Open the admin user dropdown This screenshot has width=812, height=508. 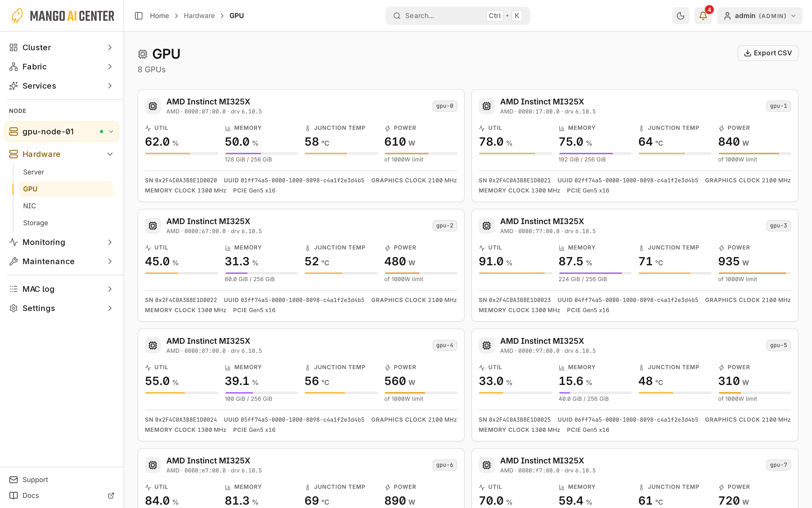coord(760,16)
